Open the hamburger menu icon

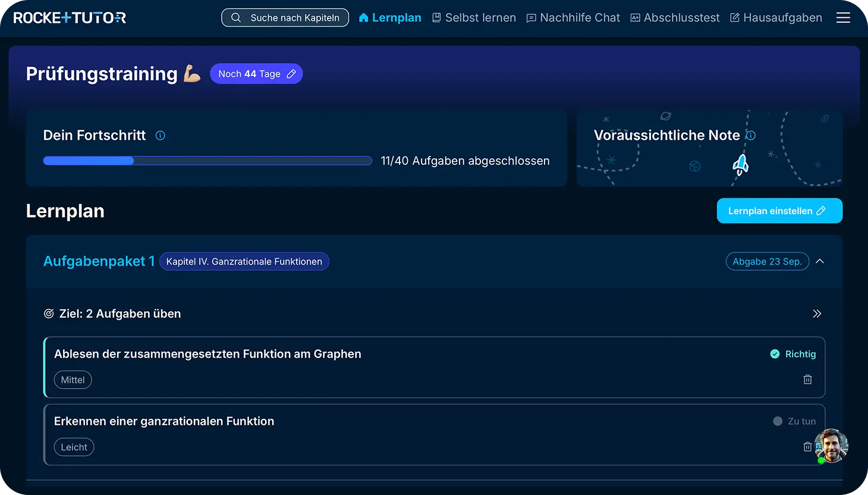pos(843,18)
